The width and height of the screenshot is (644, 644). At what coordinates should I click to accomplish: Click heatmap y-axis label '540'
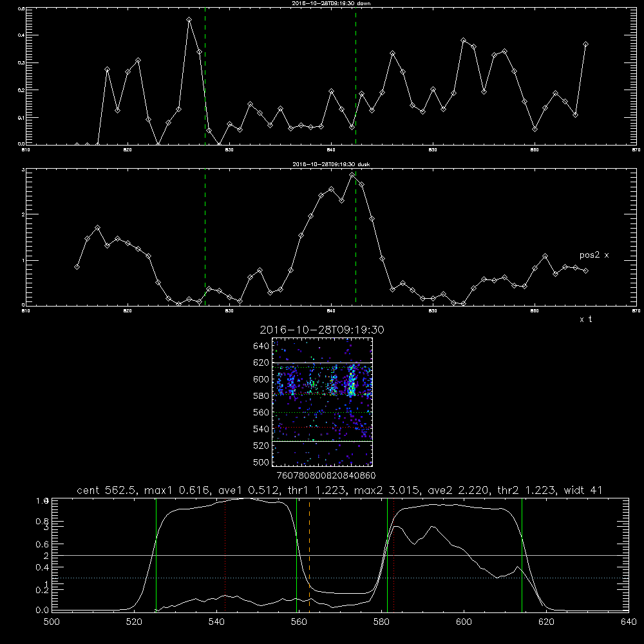261,429
